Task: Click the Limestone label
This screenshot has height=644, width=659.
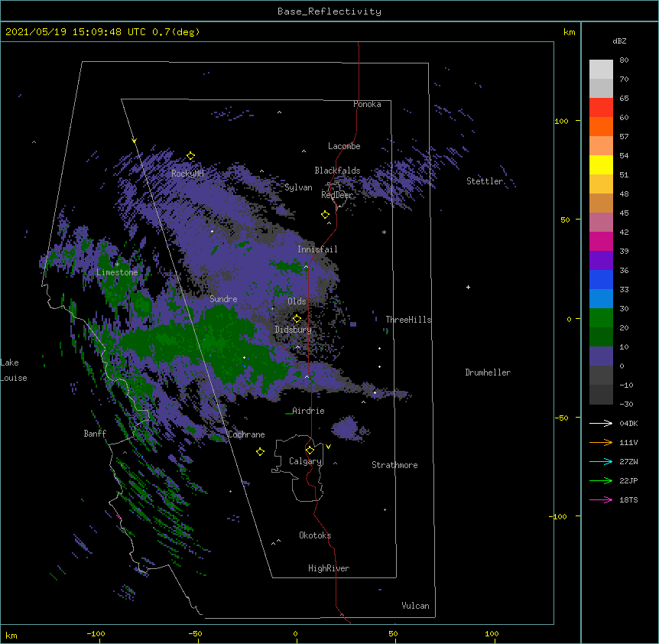Action: 117,272
